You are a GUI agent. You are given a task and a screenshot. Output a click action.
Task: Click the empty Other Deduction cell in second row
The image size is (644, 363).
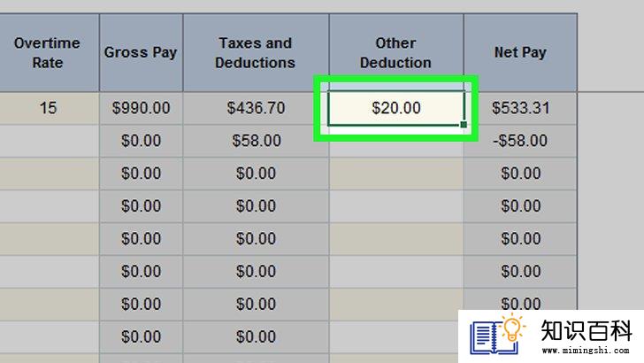[x=396, y=141]
